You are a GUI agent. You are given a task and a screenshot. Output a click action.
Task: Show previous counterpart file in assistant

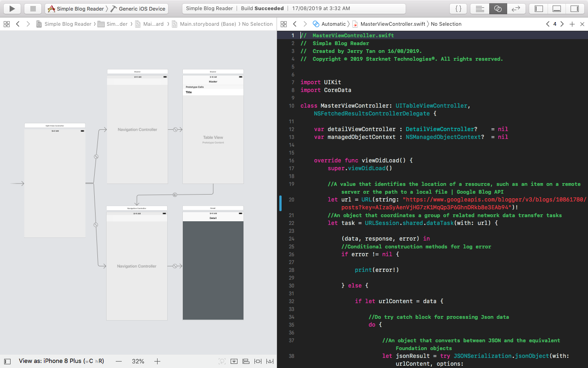pyautogui.click(x=548, y=24)
